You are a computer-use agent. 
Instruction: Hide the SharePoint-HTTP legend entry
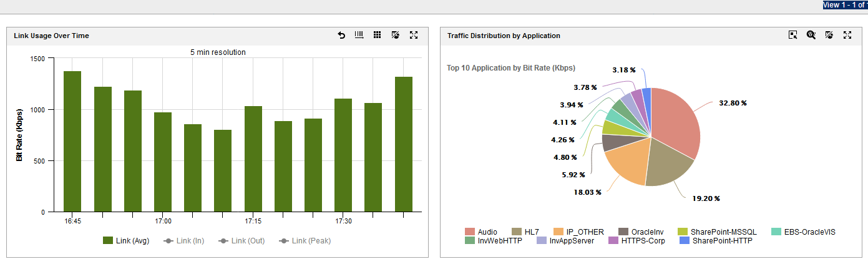(x=716, y=241)
